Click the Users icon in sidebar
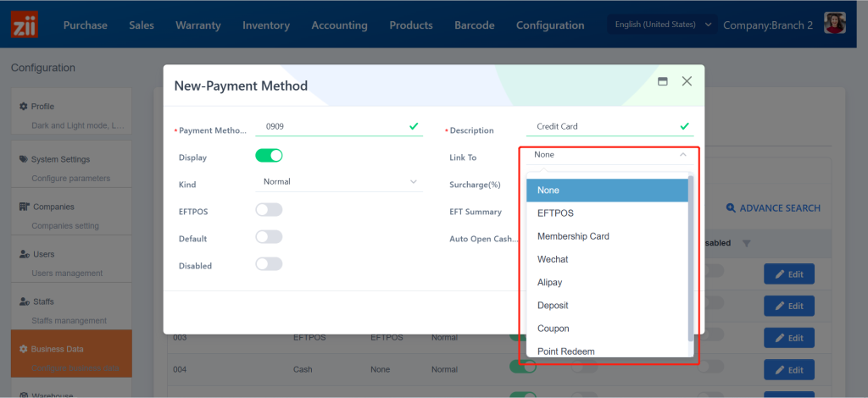Screen dimensions: 868x398 [x=25, y=254]
